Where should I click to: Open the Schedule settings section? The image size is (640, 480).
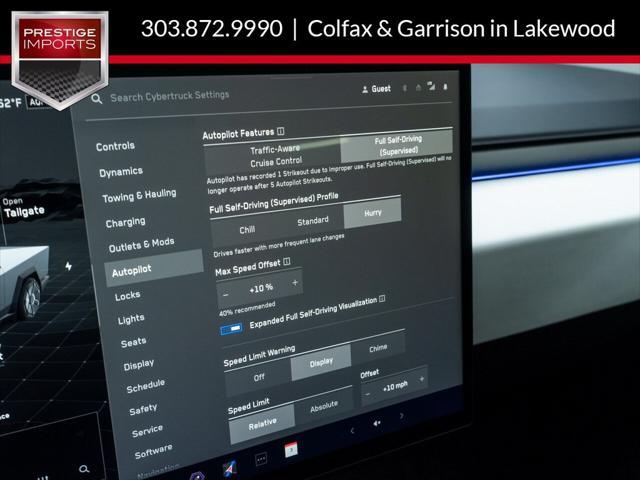146,386
